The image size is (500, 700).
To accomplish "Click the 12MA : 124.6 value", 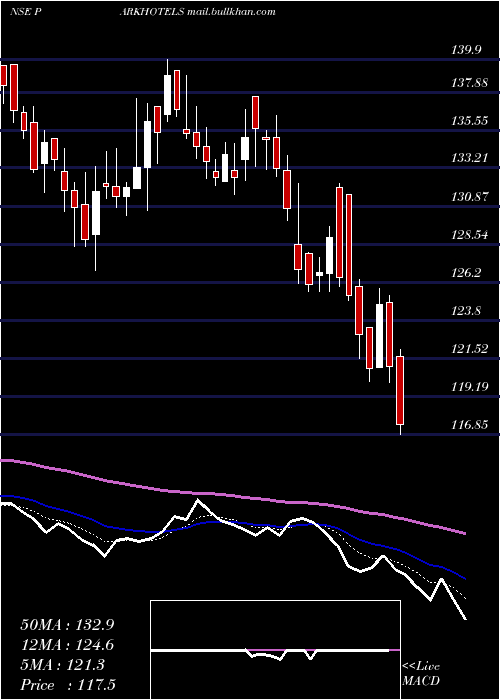I will tap(67, 645).
